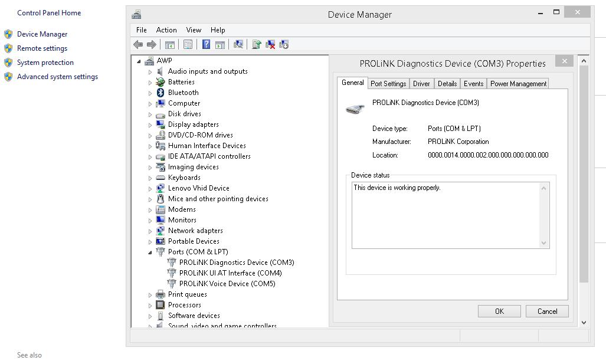Click the Imaging devices camera icon
The width and height of the screenshot is (606, 364).
pos(160,167)
